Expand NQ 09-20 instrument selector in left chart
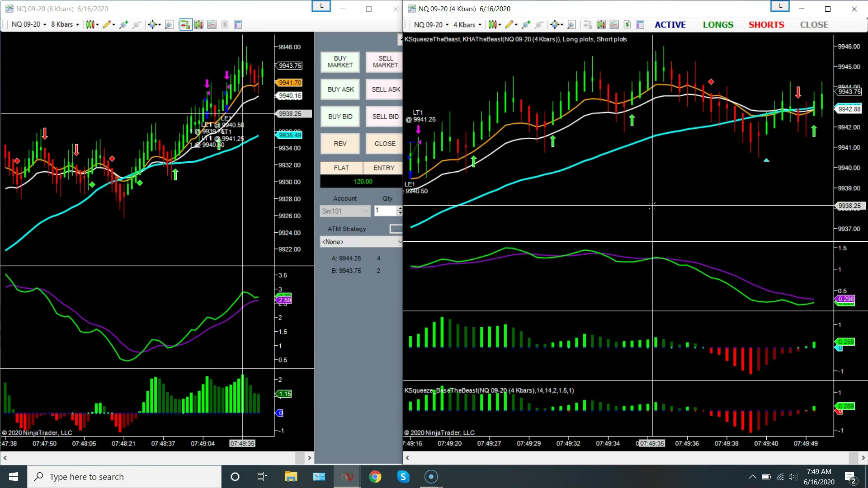Screen dimensions: 868x488 coord(29,24)
